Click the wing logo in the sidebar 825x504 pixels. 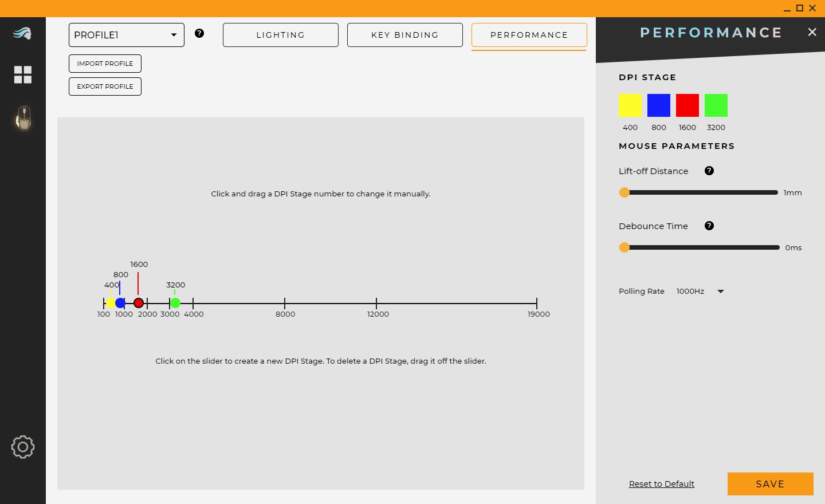tap(22, 34)
